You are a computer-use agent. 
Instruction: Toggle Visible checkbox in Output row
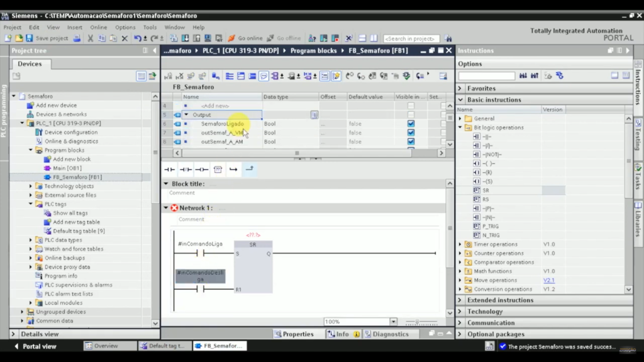click(411, 114)
